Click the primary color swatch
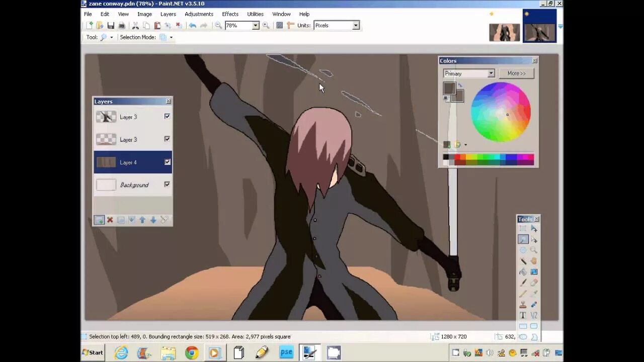This screenshot has height=362, width=644. [449, 88]
